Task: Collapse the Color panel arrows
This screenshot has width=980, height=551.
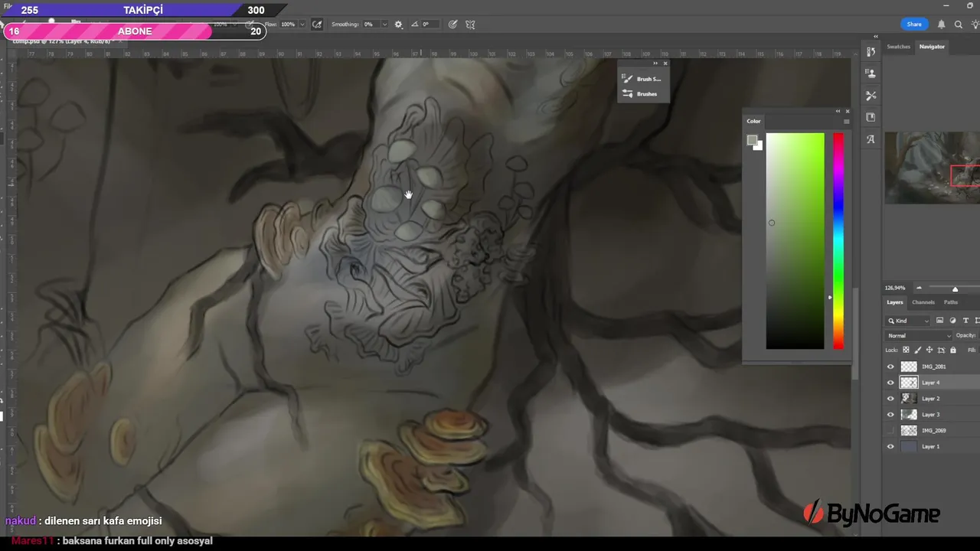Action: pos(838,111)
